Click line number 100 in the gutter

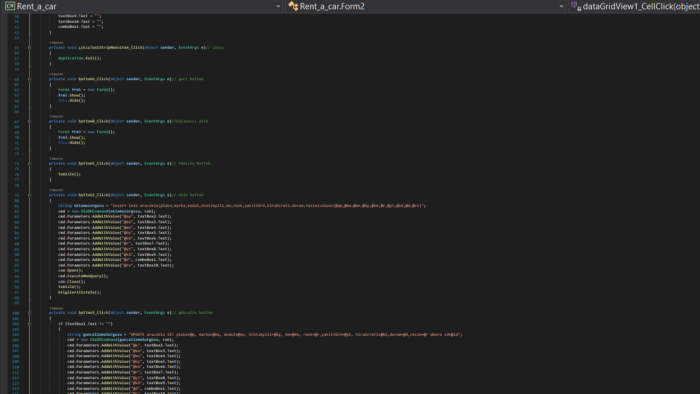point(16,313)
